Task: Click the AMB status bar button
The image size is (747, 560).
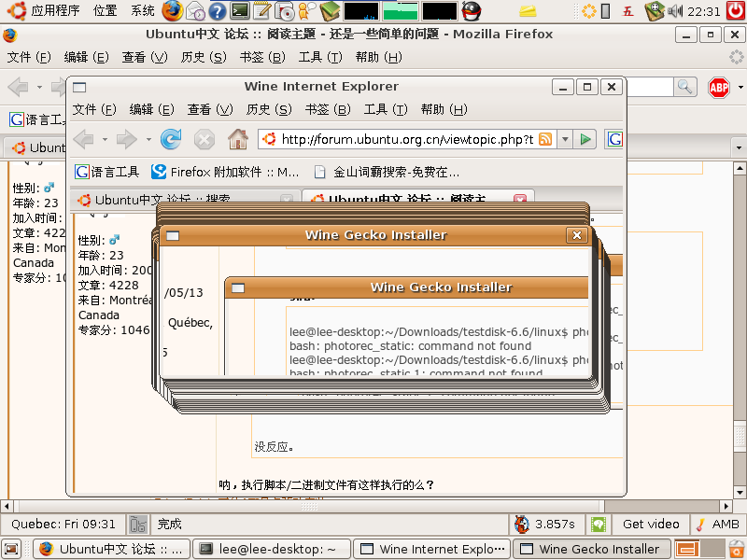Action: click(x=717, y=525)
